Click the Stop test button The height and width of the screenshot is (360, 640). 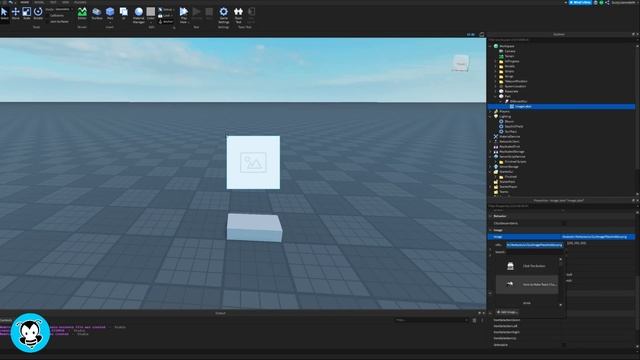tap(209, 13)
